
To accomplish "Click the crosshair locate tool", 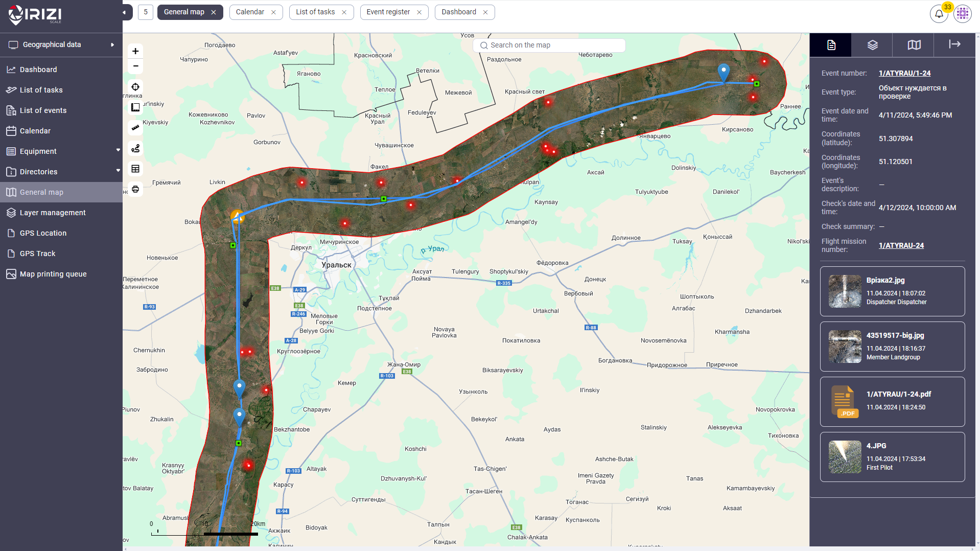I will coord(135,87).
